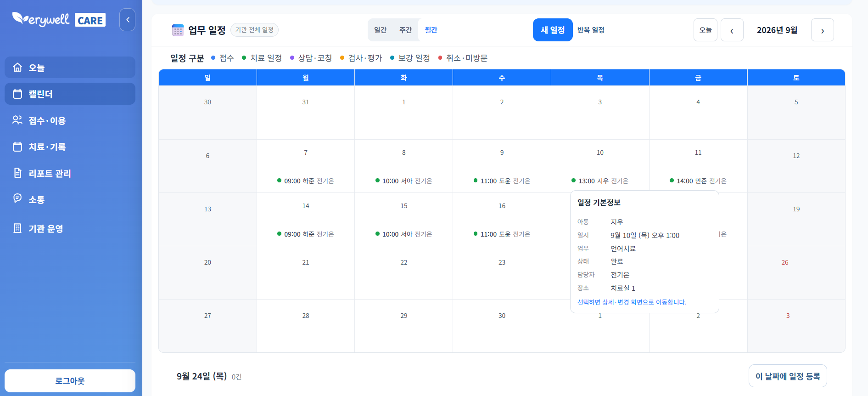Viewport: 868px width, 396px height.
Task: Open the 10:00 서아 event on the 8th
Action: coord(404,181)
